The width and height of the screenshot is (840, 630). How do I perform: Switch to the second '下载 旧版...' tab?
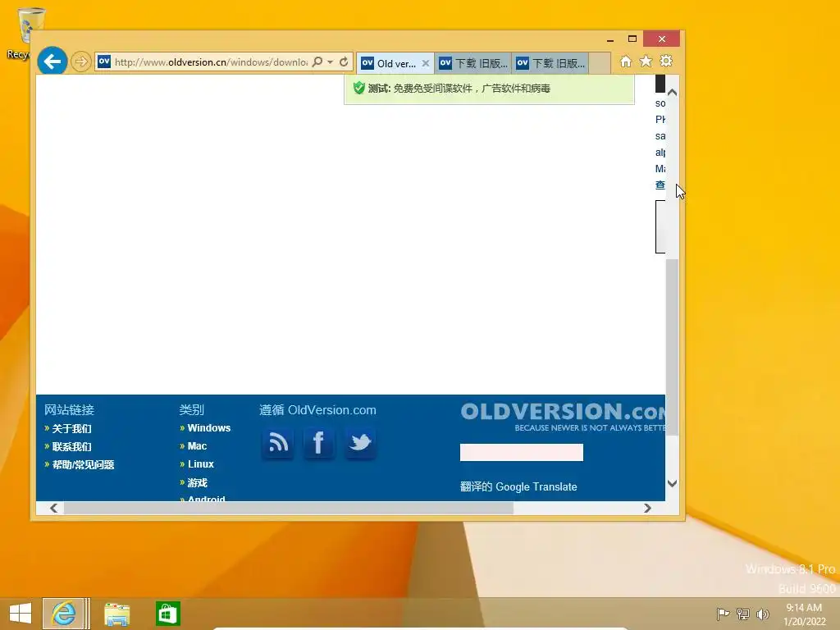tap(473, 63)
